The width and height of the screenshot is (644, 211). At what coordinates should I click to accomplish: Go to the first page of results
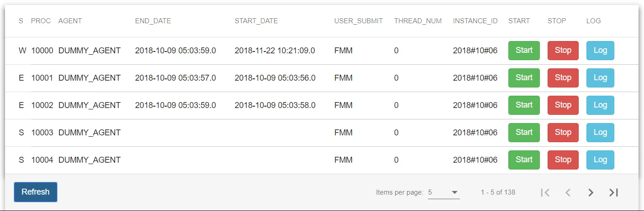(545, 192)
